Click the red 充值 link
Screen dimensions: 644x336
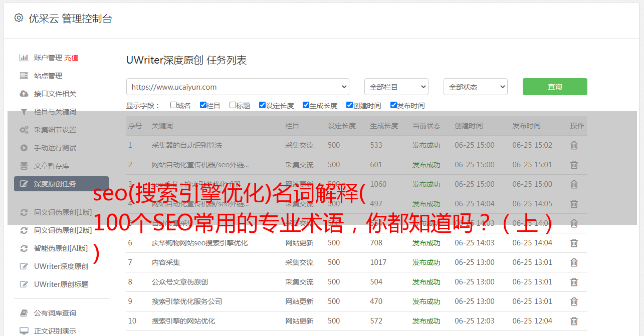[x=71, y=58]
